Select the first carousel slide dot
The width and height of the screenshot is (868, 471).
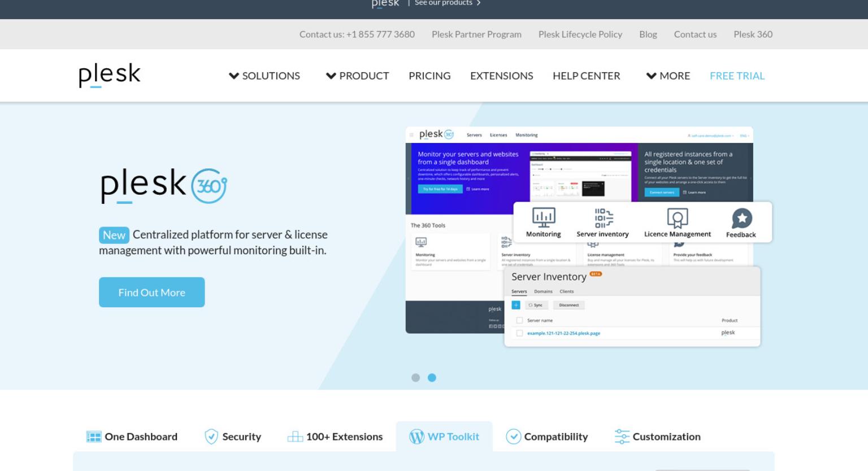pos(415,378)
